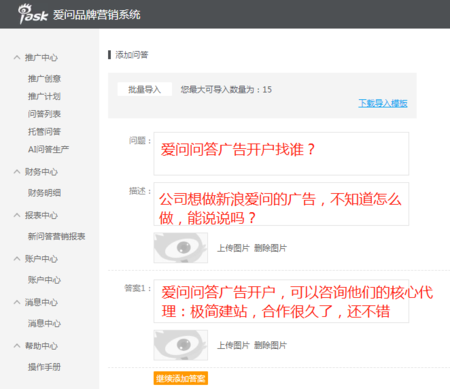450x389 pixels.
Task: Focus the 描述 text field
Action: [281, 204]
